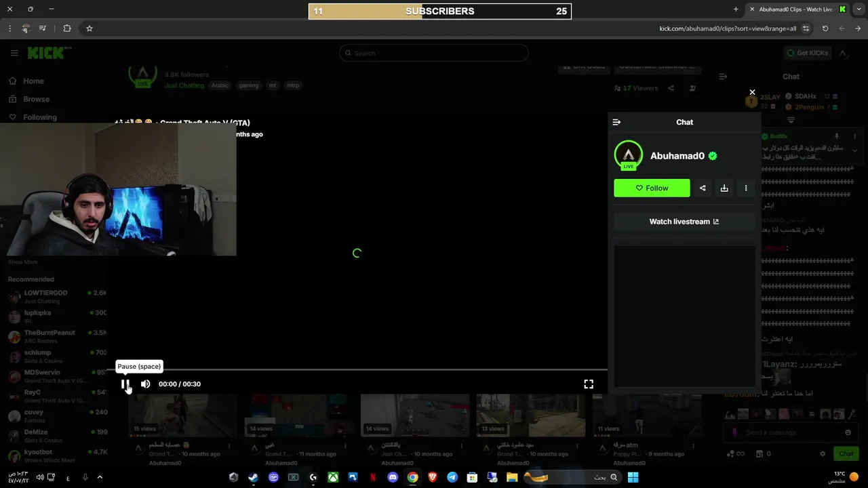Open Discord from taskbar
Image resolution: width=868 pixels, height=488 pixels.
pos(393,477)
